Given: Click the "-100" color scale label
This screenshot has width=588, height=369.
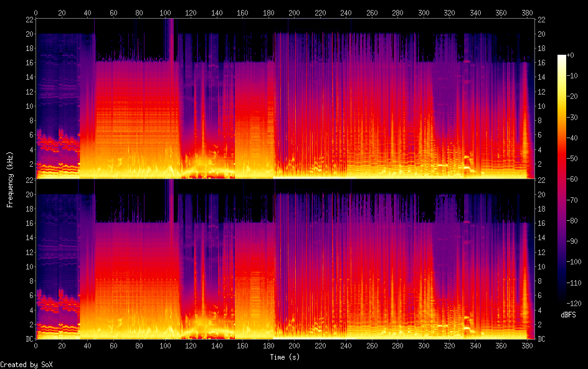Looking at the screenshot, I should (x=574, y=262).
